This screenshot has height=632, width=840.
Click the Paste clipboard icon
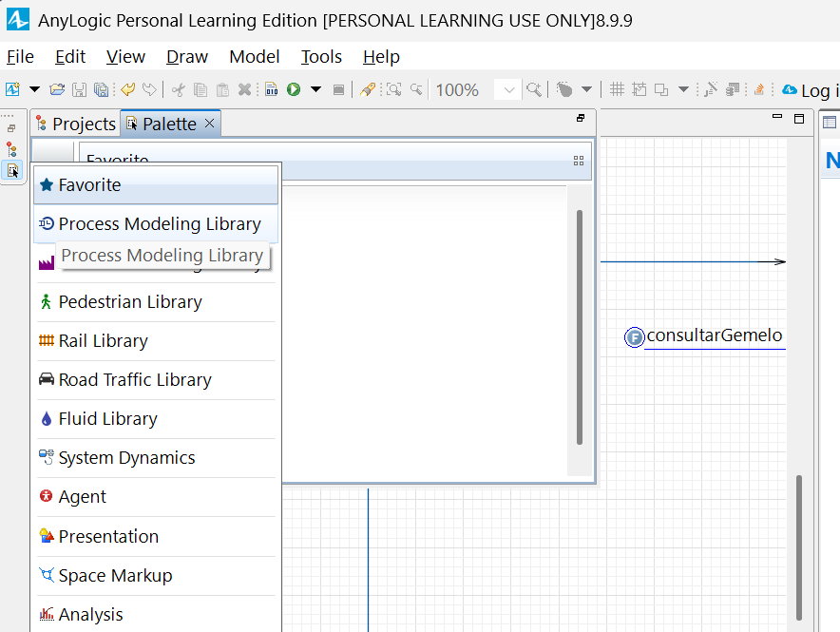222,89
